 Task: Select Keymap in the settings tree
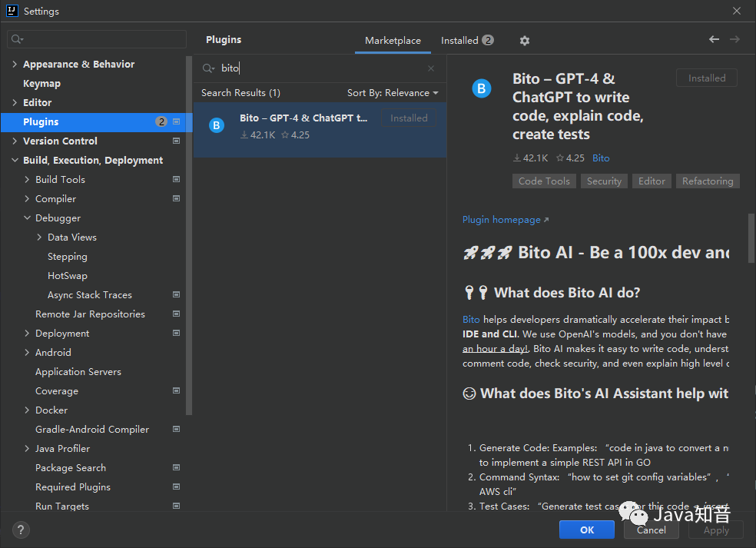[42, 84]
